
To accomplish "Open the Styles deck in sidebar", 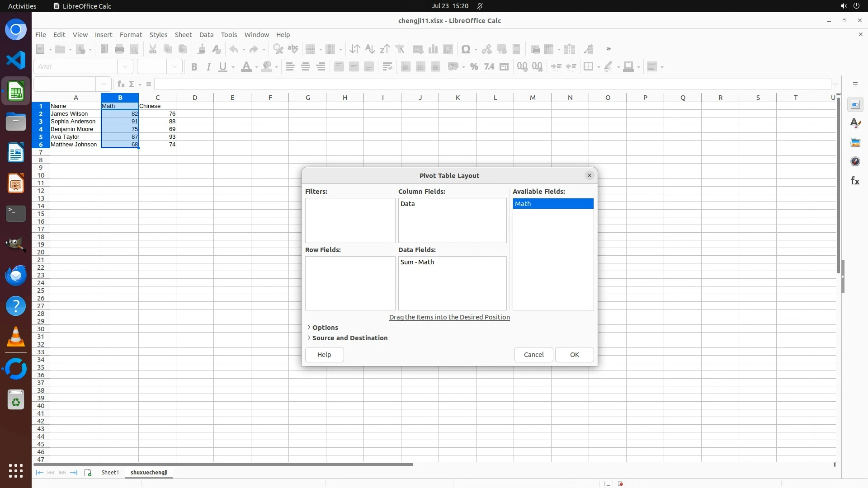I will 855,123.
